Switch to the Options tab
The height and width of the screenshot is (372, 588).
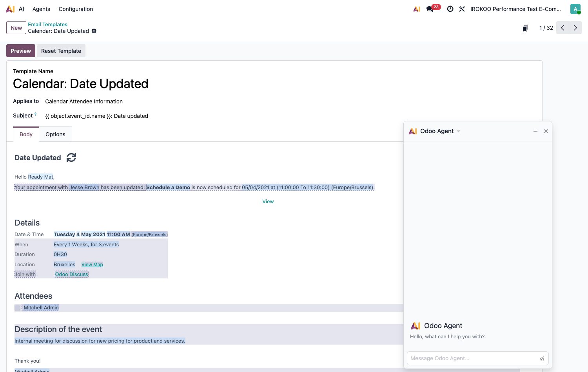click(55, 134)
